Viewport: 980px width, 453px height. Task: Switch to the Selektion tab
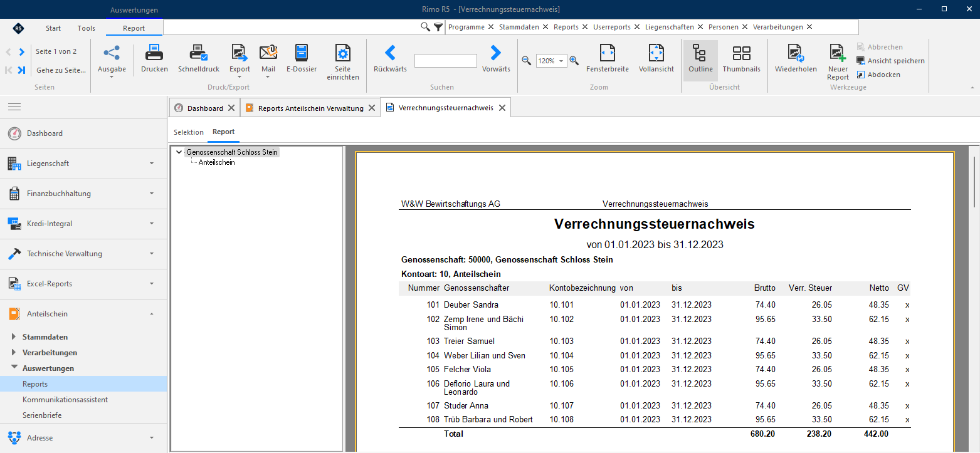pyautogui.click(x=189, y=132)
